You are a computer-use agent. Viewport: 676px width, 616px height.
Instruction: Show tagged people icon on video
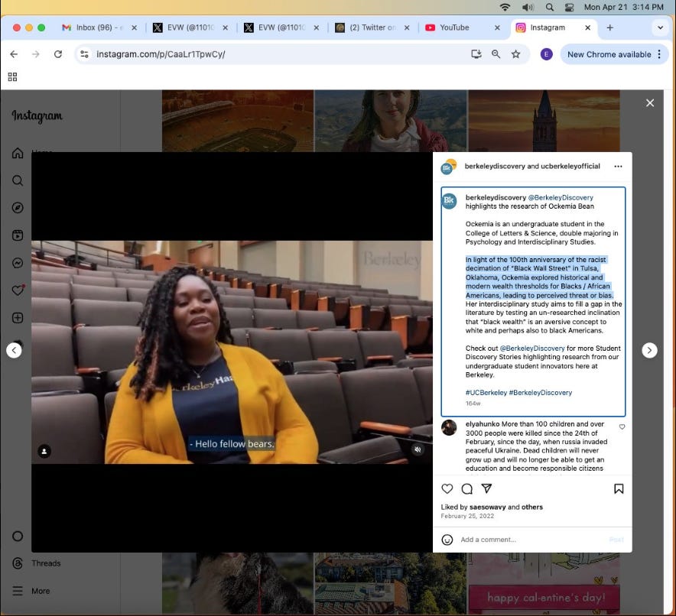44,451
